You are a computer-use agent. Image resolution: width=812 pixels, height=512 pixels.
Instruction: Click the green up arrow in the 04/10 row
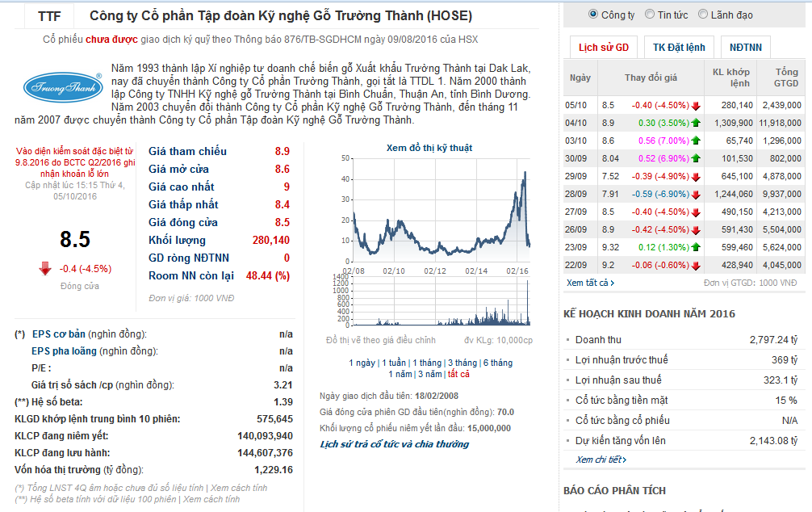(696, 124)
